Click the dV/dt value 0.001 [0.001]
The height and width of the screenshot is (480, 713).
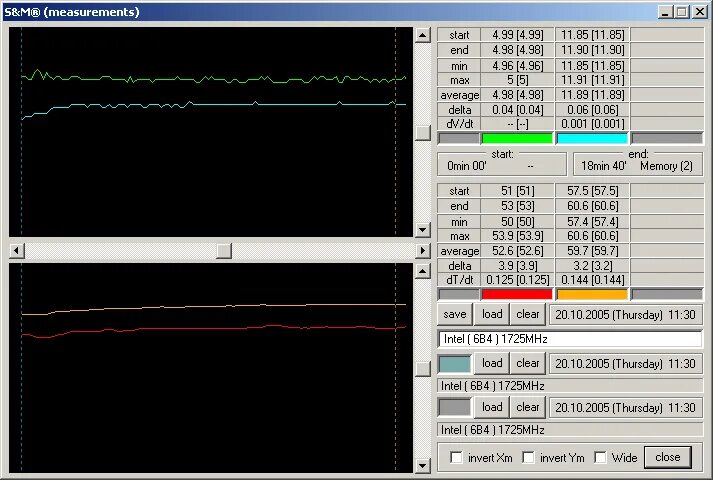(x=592, y=124)
